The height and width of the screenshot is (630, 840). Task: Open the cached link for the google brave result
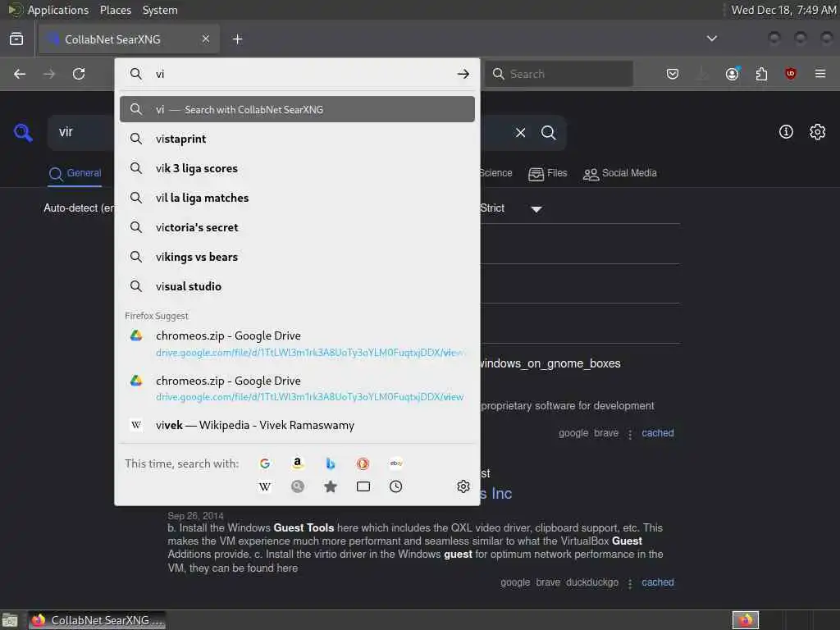658,433
